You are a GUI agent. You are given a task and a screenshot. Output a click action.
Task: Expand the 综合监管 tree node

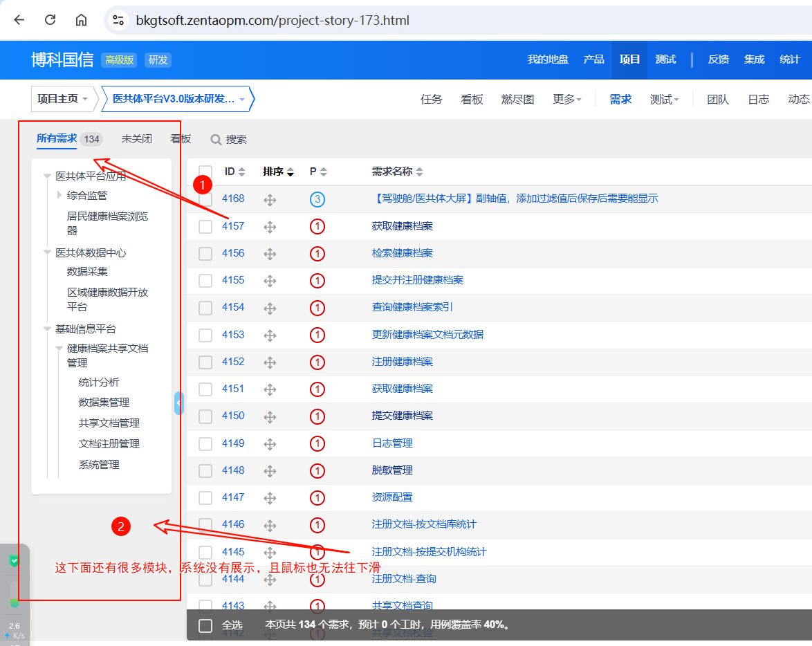point(59,196)
